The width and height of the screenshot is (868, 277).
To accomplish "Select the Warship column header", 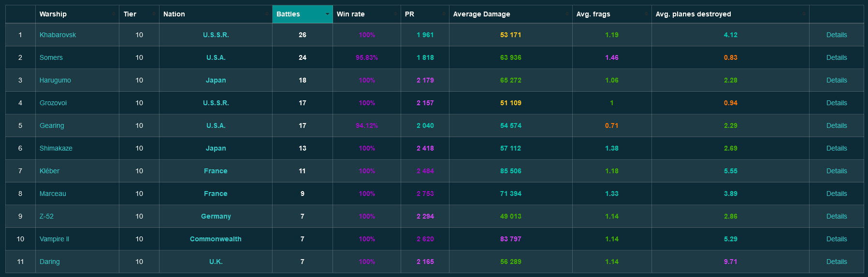I will 53,14.
